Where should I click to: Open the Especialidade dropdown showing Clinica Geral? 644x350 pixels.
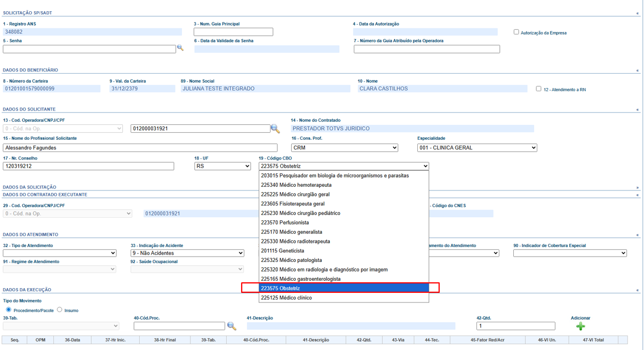pos(477,148)
